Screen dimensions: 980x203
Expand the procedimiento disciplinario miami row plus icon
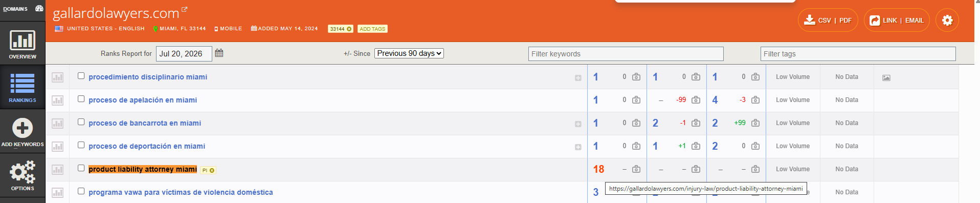(x=578, y=78)
